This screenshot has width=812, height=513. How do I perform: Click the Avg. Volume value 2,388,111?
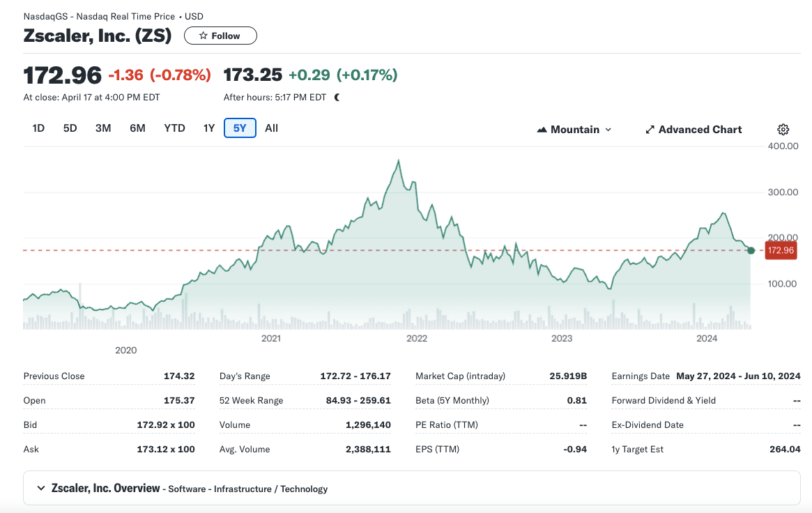click(368, 449)
